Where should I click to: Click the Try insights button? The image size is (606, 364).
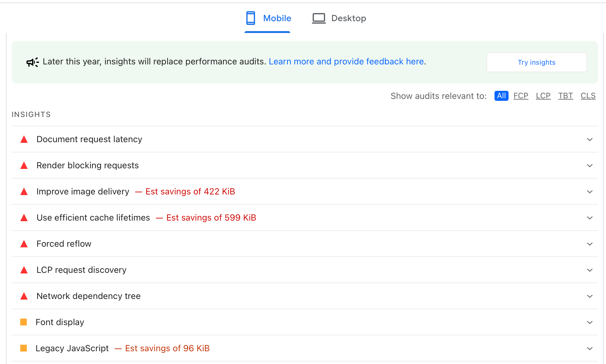point(537,62)
